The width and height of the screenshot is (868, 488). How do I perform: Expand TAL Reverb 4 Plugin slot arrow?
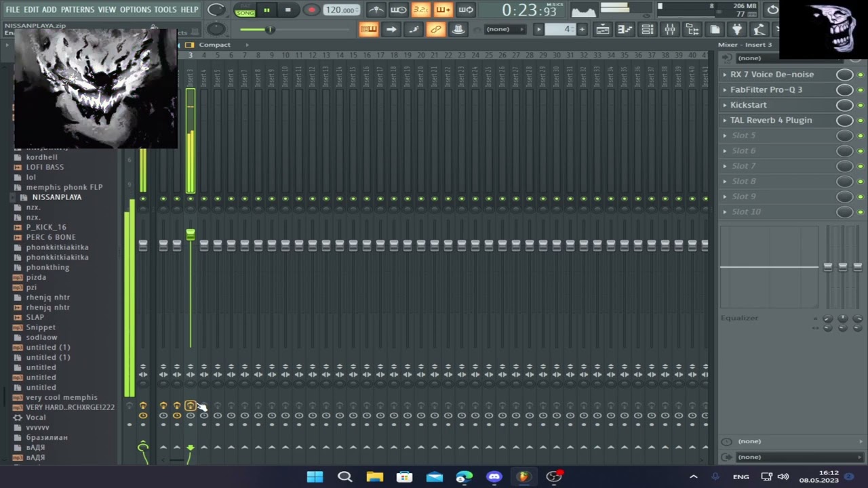(x=725, y=120)
